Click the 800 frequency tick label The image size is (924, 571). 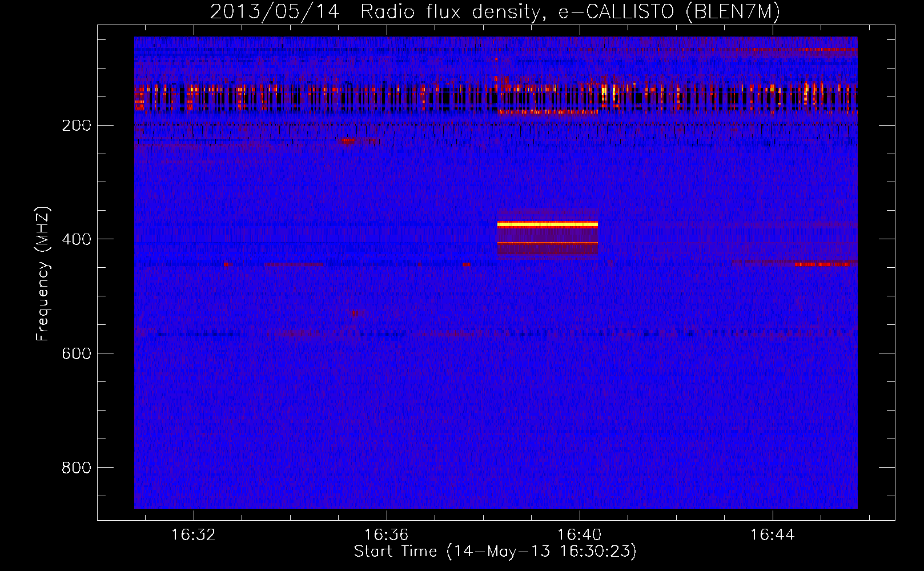coord(77,467)
